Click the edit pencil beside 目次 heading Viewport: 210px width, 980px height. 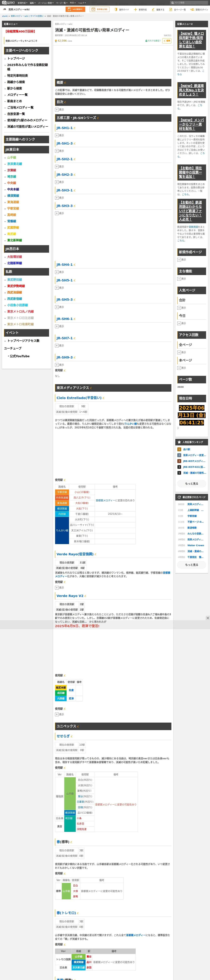coord(65,102)
